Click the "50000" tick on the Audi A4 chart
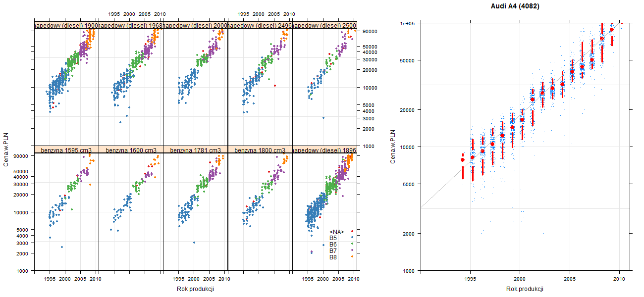 (407, 60)
